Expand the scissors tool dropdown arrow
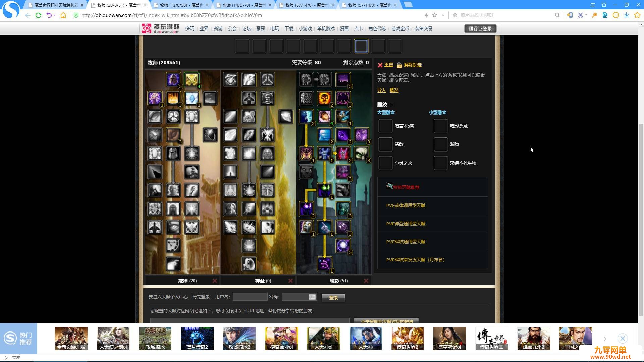 pyautogui.click(x=586, y=15)
